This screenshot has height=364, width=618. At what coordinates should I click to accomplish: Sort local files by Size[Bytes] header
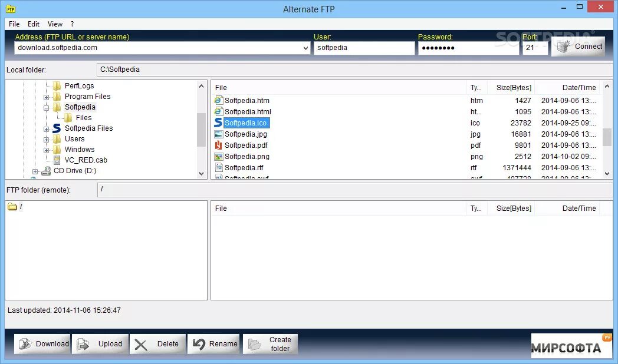click(511, 88)
